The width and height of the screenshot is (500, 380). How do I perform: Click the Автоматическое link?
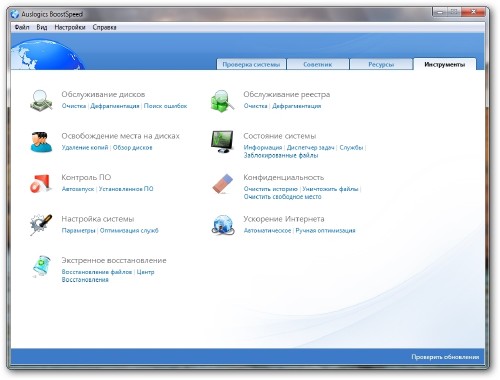coord(267,230)
